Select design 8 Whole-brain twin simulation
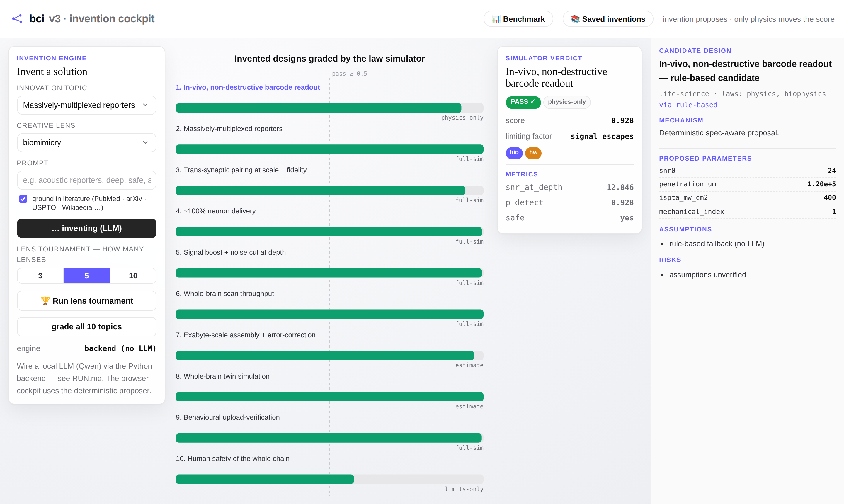 pos(222,376)
